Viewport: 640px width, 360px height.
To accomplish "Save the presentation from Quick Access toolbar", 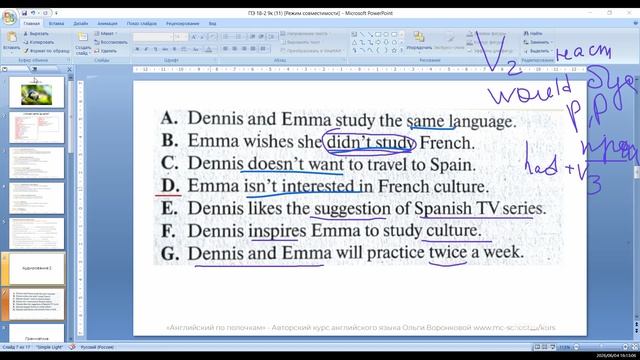I will tap(24, 13).
